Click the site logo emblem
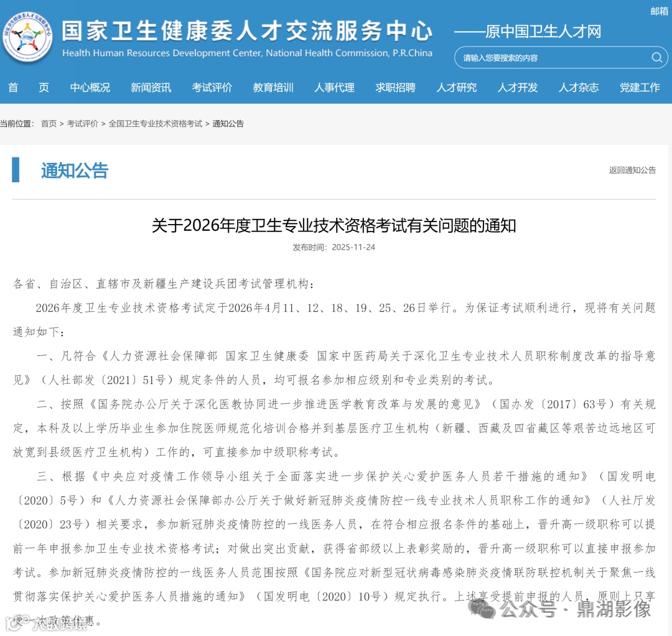This screenshot has height=636, width=672. [28, 37]
